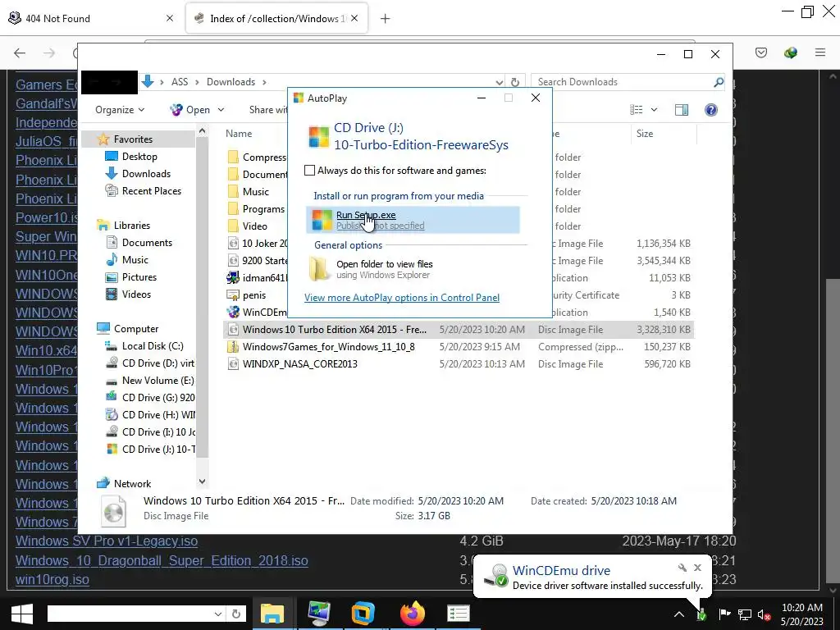The height and width of the screenshot is (630, 840).
Task: Select Desktop in Favorites sidebar
Action: pyautogui.click(x=139, y=157)
